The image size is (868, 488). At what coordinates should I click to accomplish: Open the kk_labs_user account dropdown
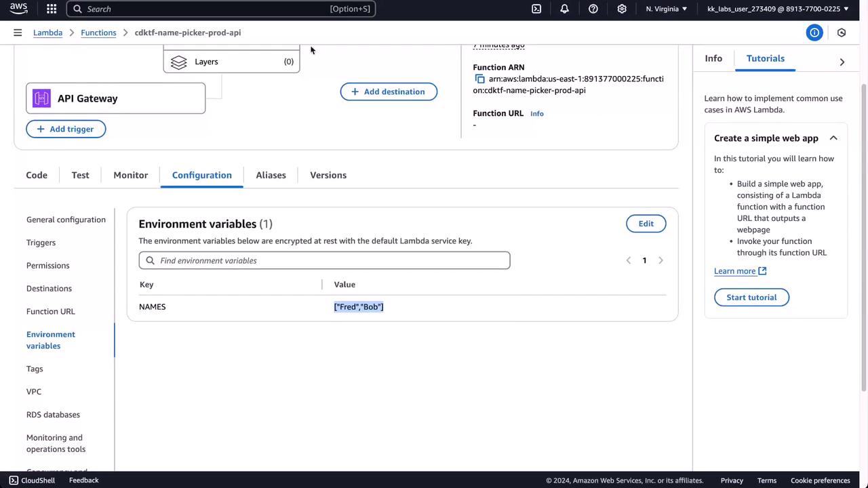tap(778, 9)
